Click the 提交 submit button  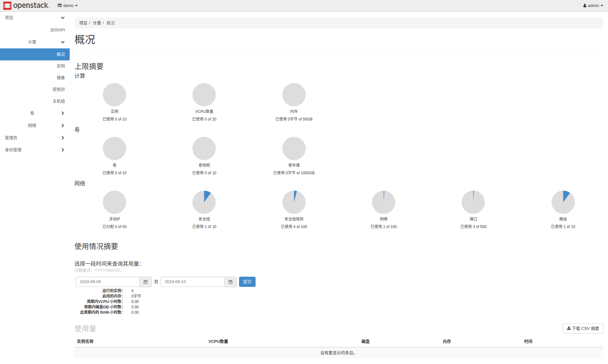(x=247, y=282)
